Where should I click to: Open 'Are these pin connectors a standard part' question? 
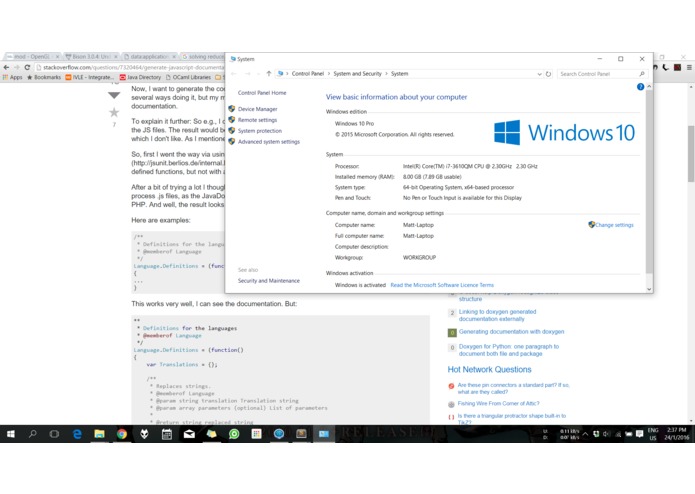[x=513, y=389]
